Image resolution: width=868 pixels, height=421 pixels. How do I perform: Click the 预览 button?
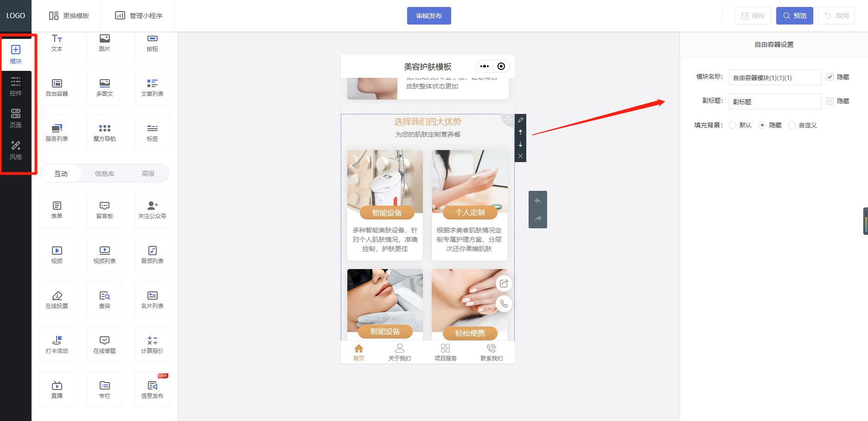795,16
